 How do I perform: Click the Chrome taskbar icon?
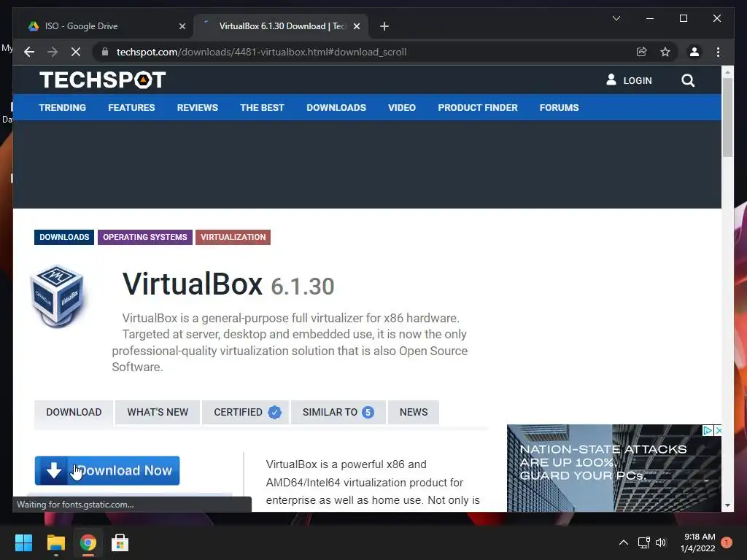[x=88, y=542]
